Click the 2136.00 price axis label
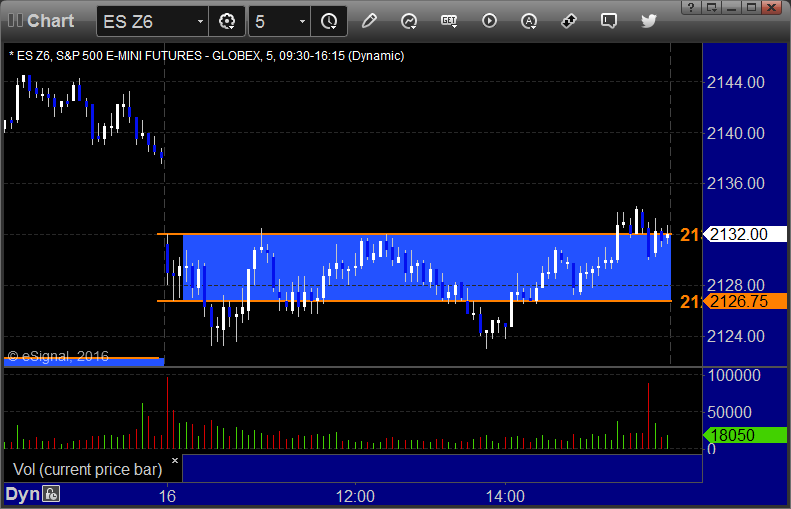 click(736, 183)
